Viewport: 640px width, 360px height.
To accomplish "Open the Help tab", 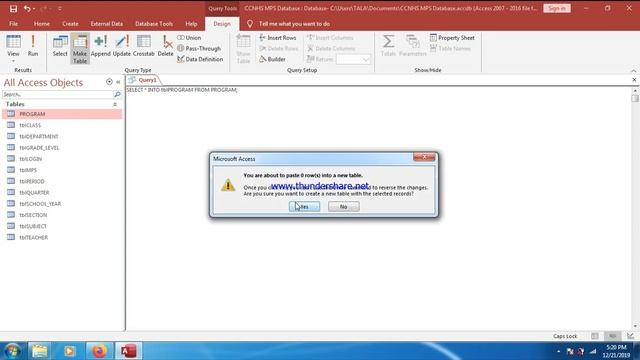I will point(191,24).
